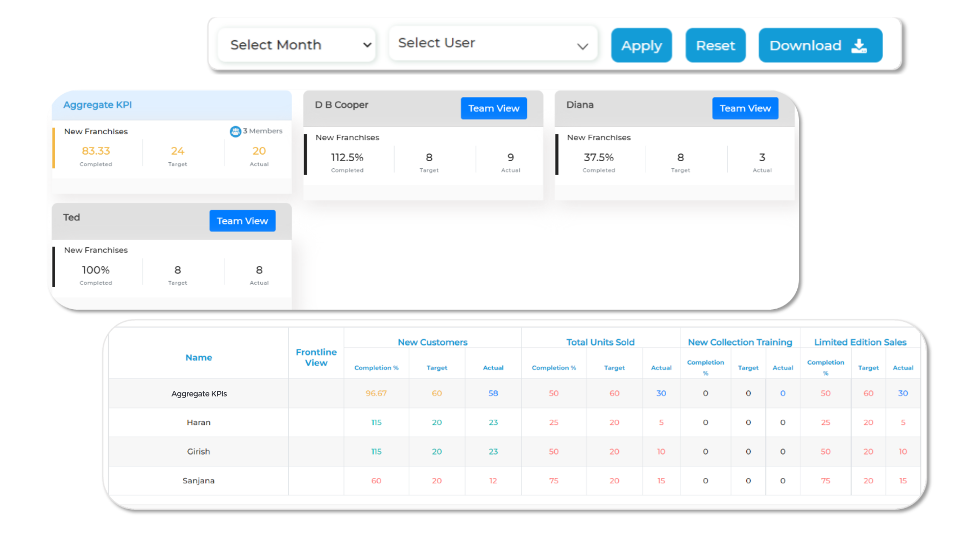Click Sanjana's New Customers completion 60

(376, 481)
